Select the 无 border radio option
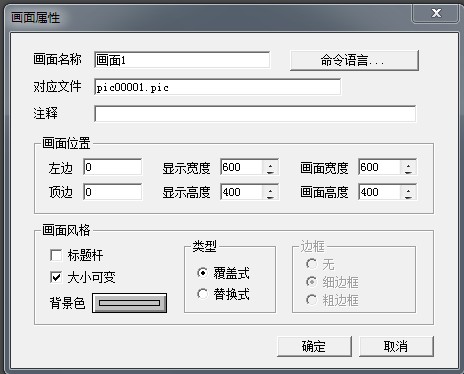The width and height of the screenshot is (464, 374). pos(311,264)
